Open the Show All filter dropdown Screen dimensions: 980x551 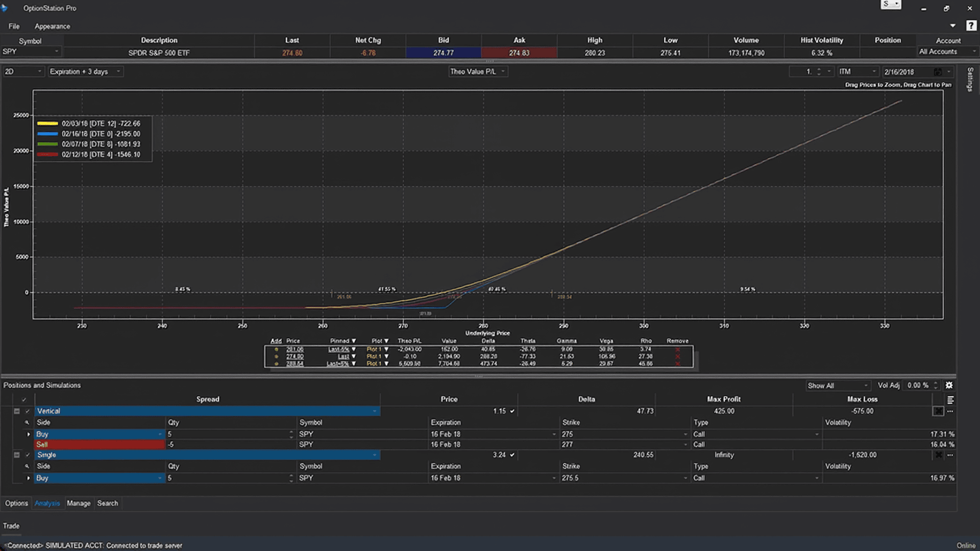coord(838,386)
